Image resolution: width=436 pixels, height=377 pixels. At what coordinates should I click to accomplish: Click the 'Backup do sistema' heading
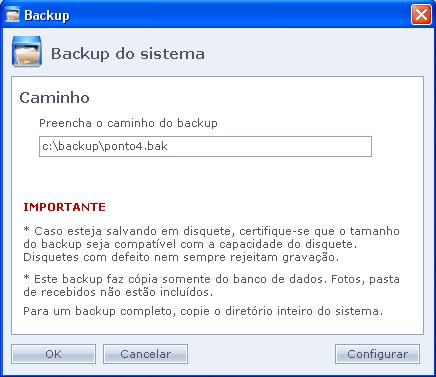pos(128,54)
